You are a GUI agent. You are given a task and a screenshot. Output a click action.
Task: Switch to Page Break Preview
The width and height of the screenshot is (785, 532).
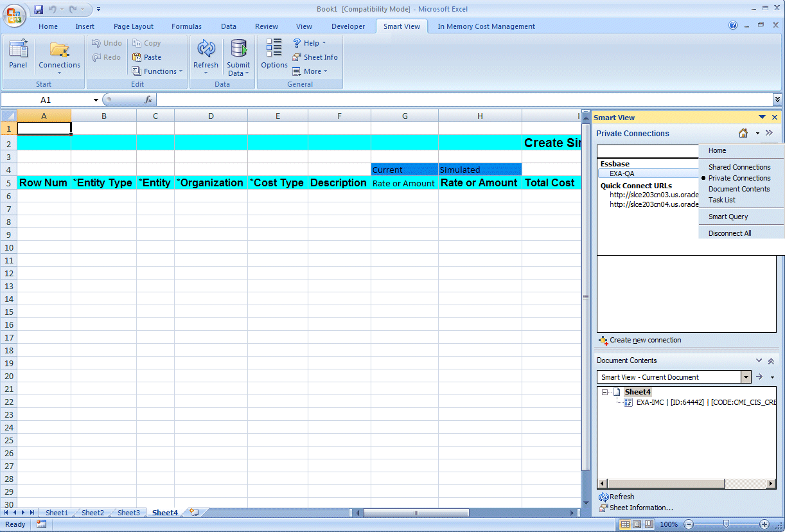(x=649, y=524)
